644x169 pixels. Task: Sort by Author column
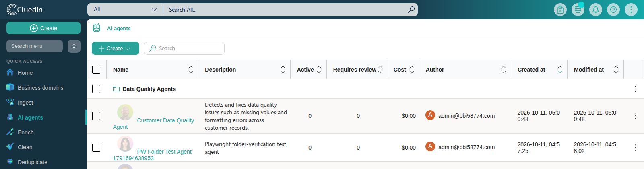click(x=504, y=70)
